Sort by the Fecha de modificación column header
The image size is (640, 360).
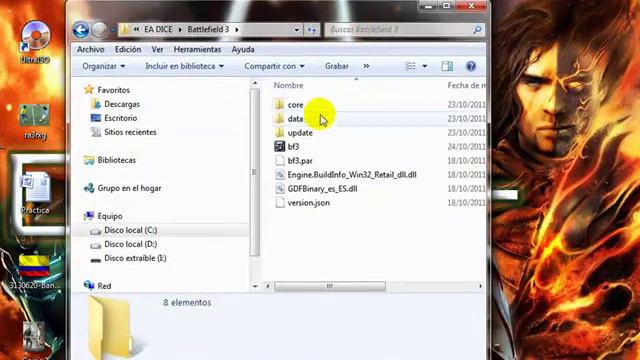[467, 85]
